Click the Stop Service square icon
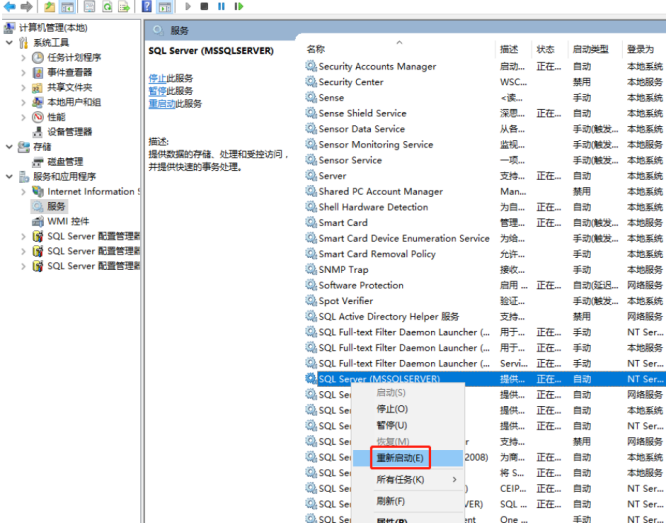 pos(204,6)
